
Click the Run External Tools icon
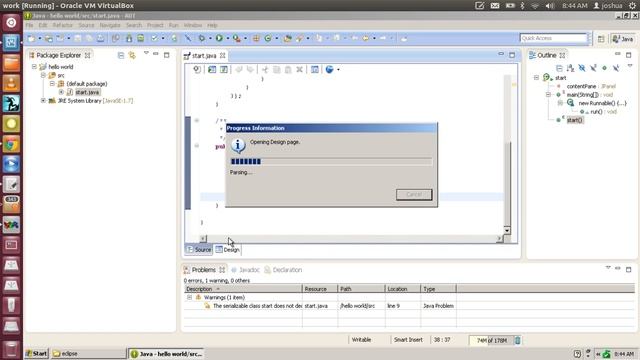(x=236, y=38)
